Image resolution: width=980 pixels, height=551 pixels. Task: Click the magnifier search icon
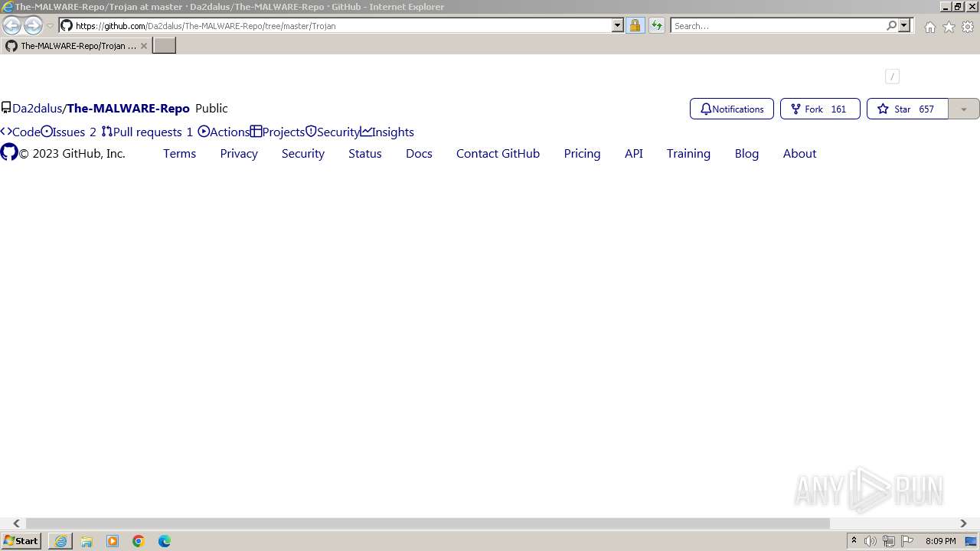[x=891, y=25]
